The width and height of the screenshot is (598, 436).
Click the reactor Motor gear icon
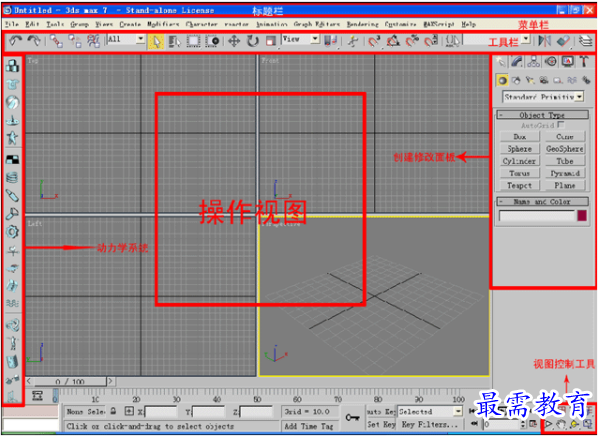click(x=13, y=232)
